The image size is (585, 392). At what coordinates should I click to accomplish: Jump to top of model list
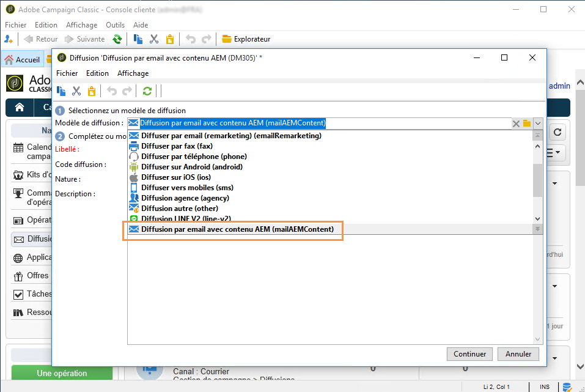coord(537,136)
